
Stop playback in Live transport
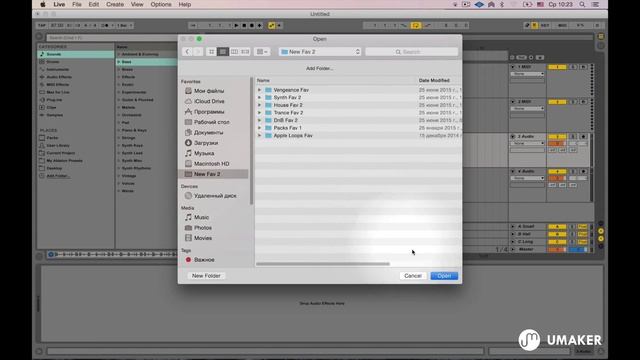(x=244, y=25)
